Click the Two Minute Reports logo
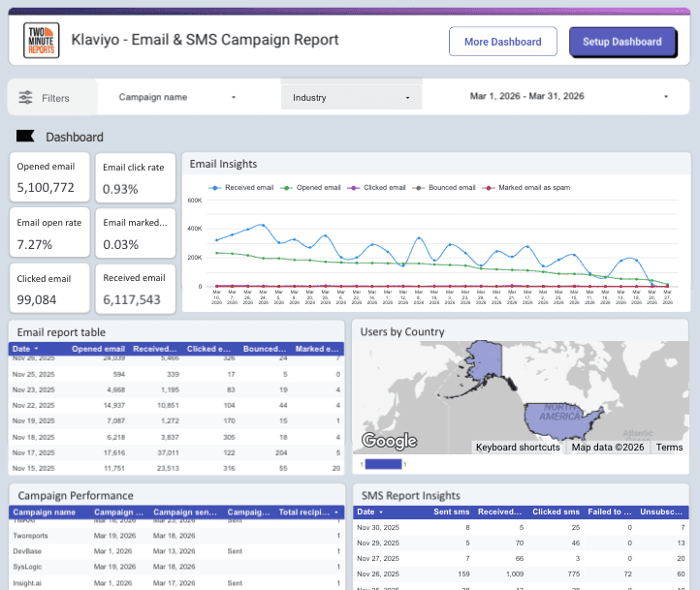The width and height of the screenshot is (700, 590). coord(41,40)
